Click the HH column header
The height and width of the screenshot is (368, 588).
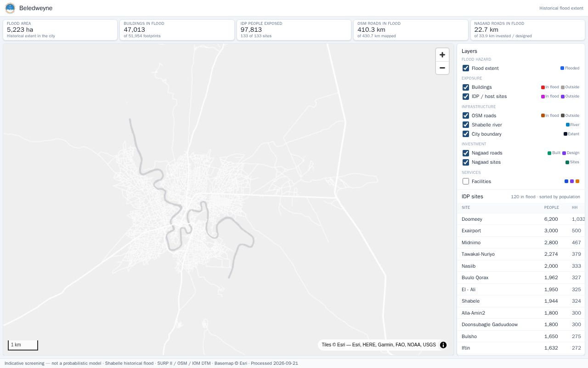tap(575, 207)
